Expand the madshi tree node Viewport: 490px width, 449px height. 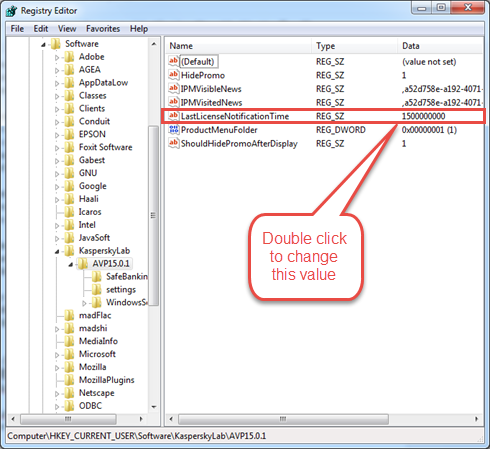pos(57,329)
